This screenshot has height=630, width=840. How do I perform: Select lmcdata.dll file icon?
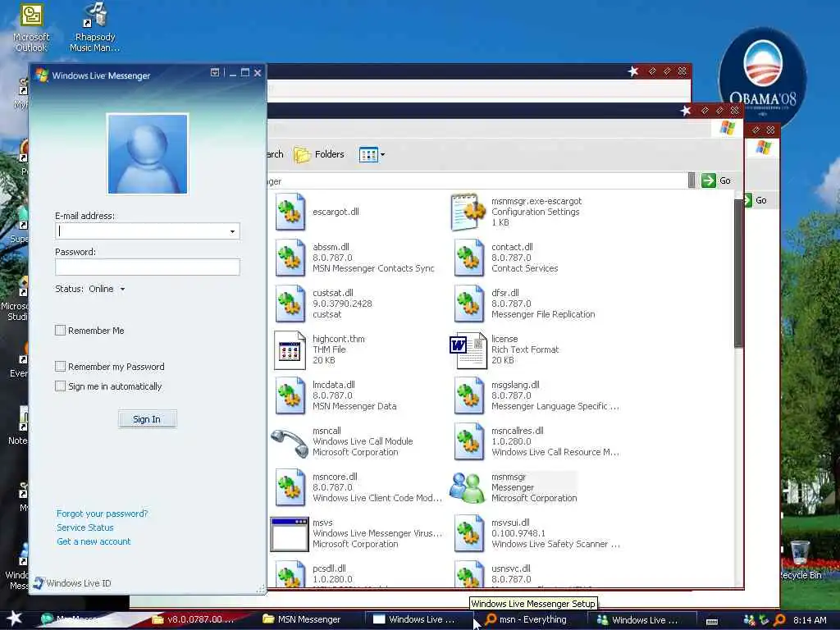coord(290,395)
